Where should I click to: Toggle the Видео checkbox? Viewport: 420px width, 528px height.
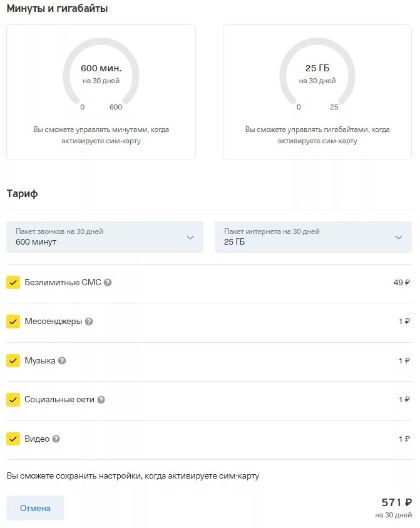[x=13, y=439]
